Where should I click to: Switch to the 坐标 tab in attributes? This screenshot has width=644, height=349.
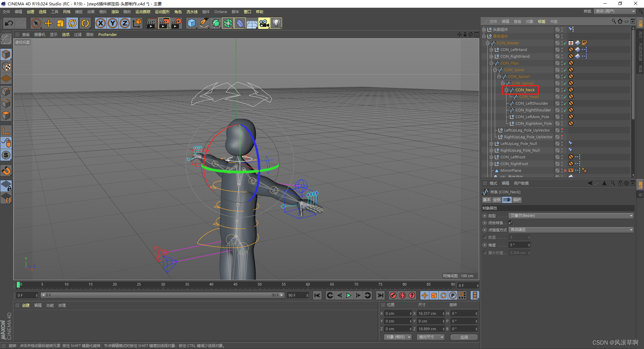point(497,200)
